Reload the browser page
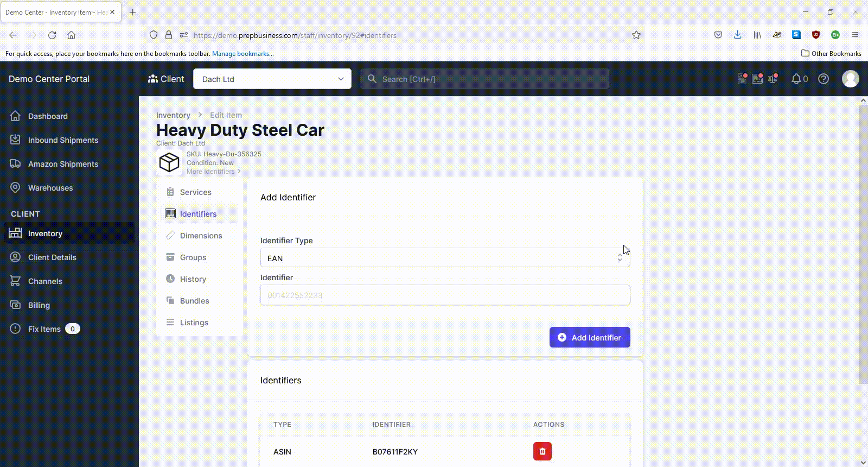This screenshot has width=868, height=467. (x=52, y=35)
